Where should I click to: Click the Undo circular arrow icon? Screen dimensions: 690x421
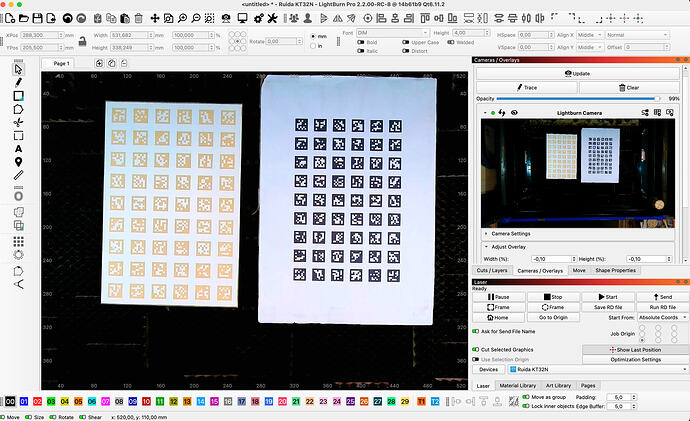67,18
